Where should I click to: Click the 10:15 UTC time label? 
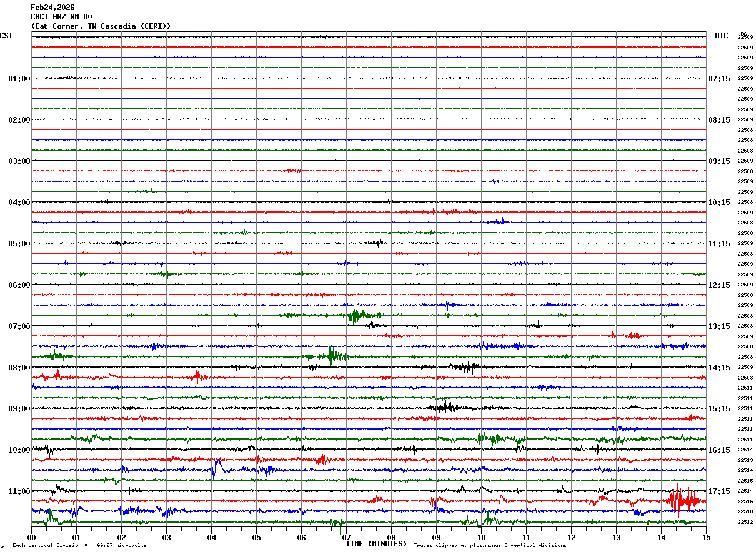719,203
